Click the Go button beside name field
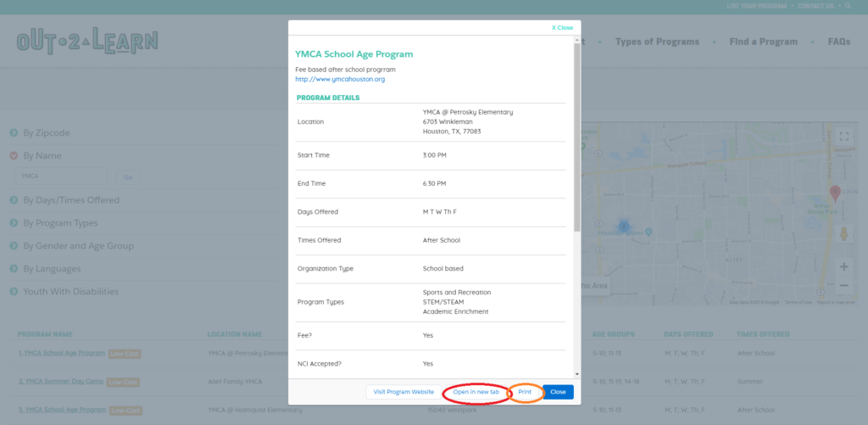The image size is (868, 425). pyautogui.click(x=128, y=177)
